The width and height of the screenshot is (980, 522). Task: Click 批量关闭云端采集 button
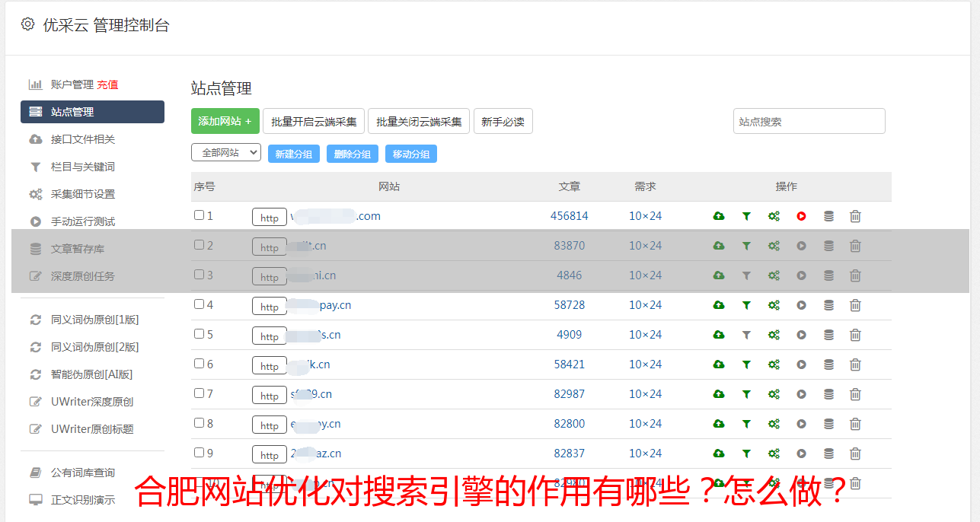pyautogui.click(x=419, y=121)
